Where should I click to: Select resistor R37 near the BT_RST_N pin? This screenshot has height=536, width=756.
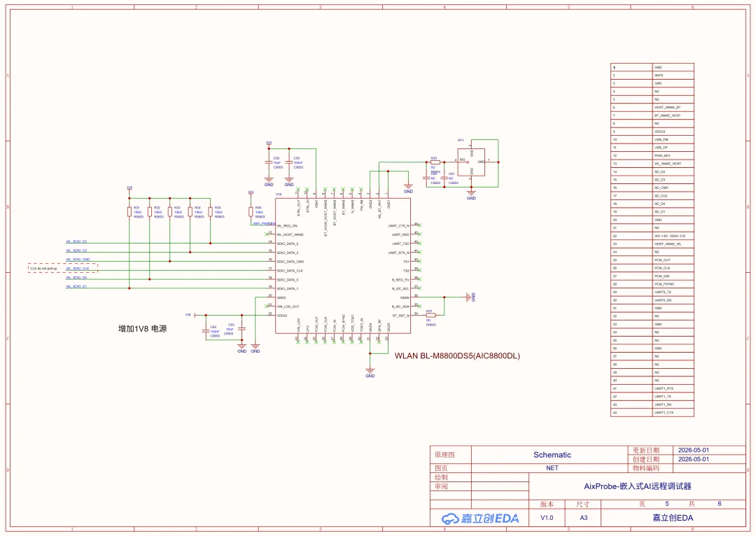pos(430,316)
